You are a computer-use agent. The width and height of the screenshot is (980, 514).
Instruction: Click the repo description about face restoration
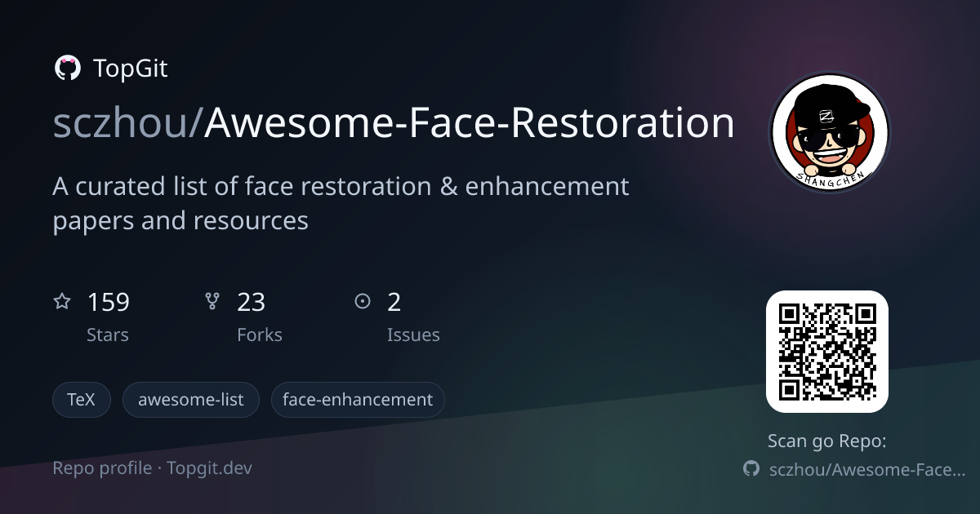[341, 203]
